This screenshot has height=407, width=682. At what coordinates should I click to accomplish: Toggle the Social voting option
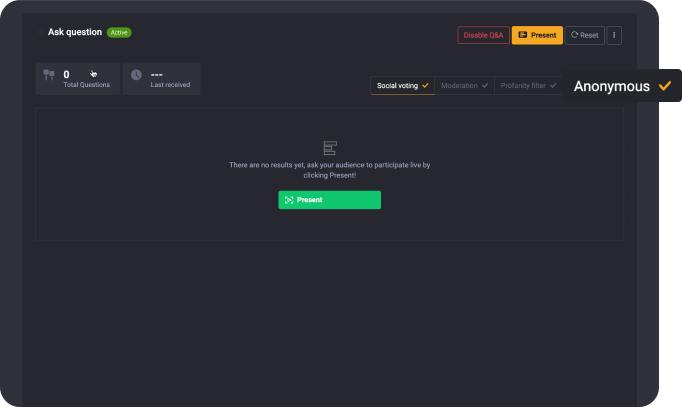(x=402, y=86)
